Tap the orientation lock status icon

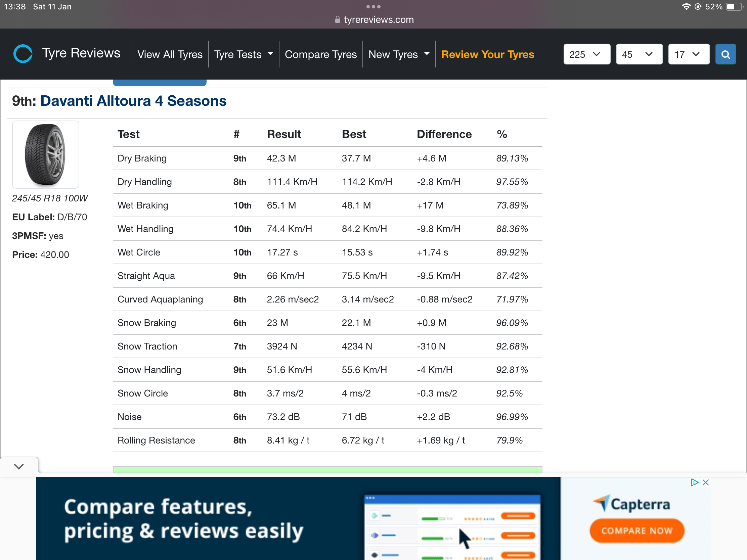point(698,7)
